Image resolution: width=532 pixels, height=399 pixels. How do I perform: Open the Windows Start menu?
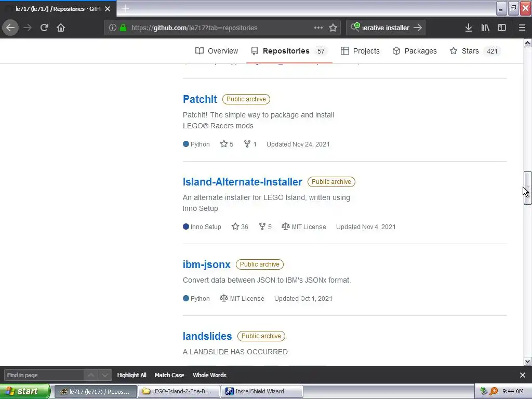point(25,391)
